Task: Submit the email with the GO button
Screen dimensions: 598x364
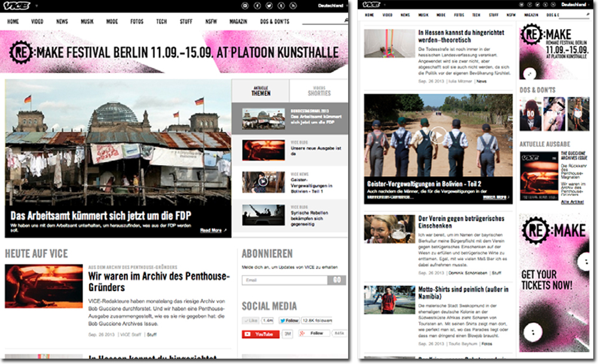Action: pos(337,280)
